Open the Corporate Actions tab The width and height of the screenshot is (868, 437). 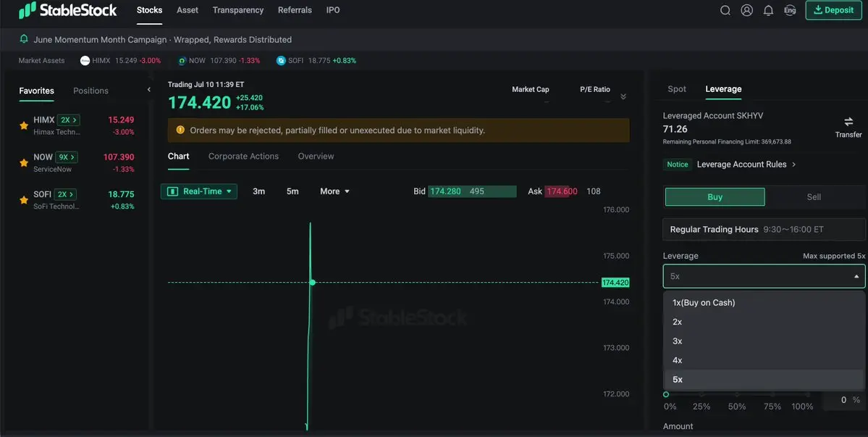click(x=243, y=157)
